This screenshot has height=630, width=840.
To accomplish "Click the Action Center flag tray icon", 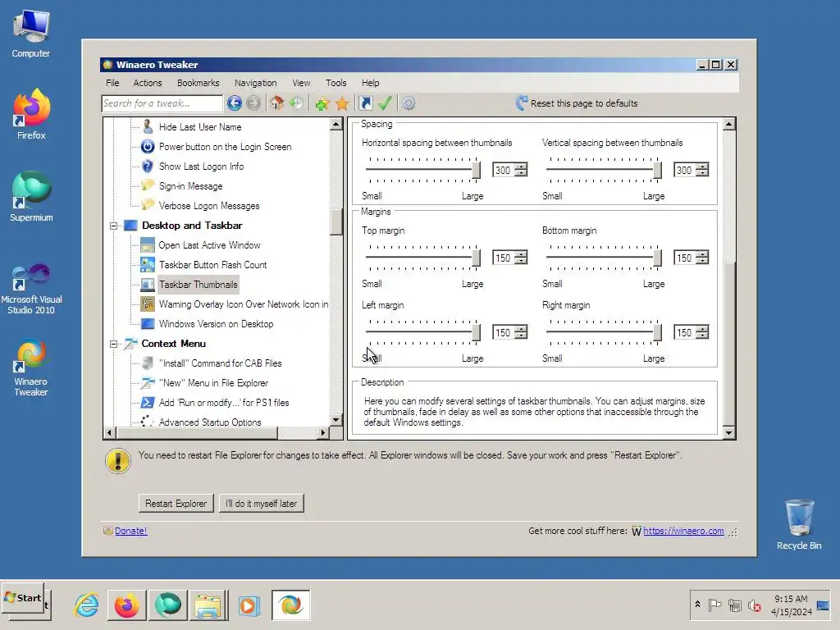I will coord(714,605).
